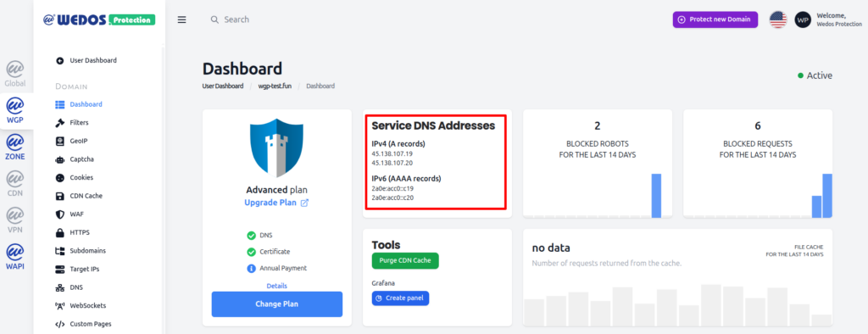This screenshot has height=334, width=868.
Task: Click IPv6 address 2a0e:acc0::c20
Action: coord(393,198)
